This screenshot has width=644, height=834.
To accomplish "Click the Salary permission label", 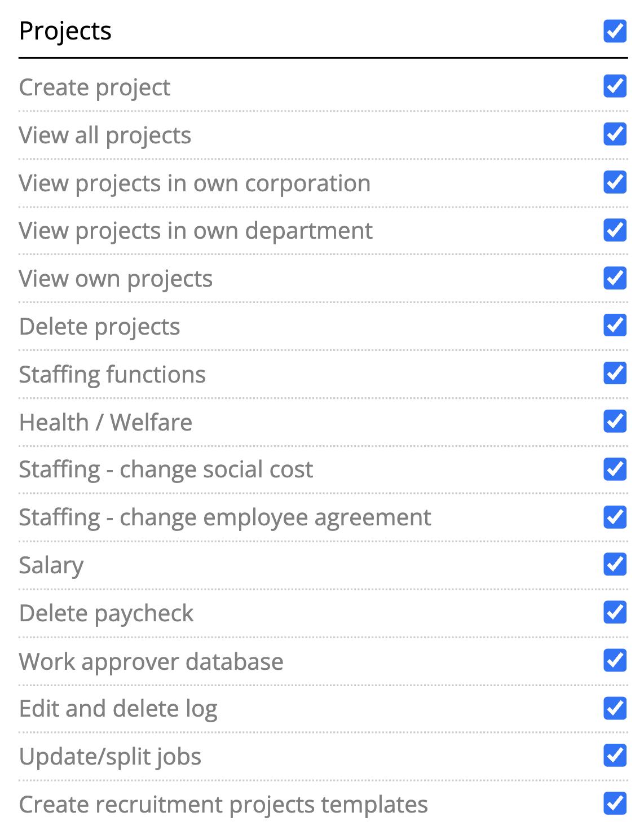I will 51,565.
